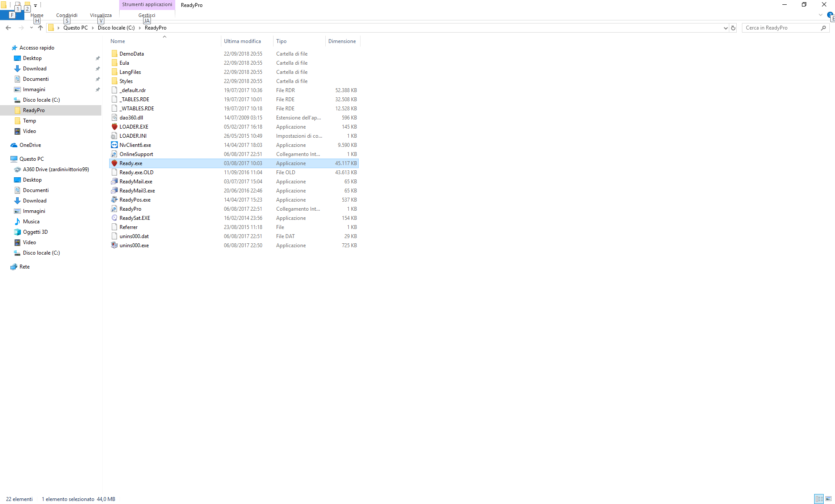The height and width of the screenshot is (504, 835).
Task: Select the LOADER.INI settings file icon
Action: tap(114, 136)
